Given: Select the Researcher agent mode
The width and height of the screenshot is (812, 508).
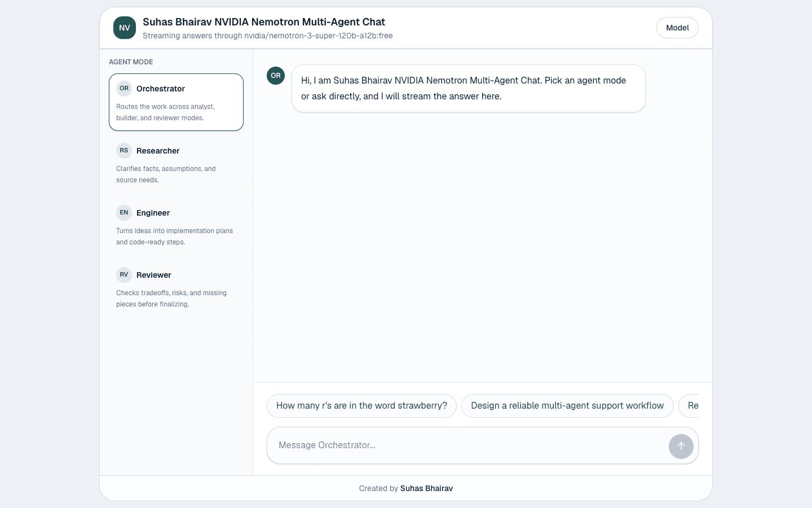Looking at the screenshot, I should (x=176, y=164).
